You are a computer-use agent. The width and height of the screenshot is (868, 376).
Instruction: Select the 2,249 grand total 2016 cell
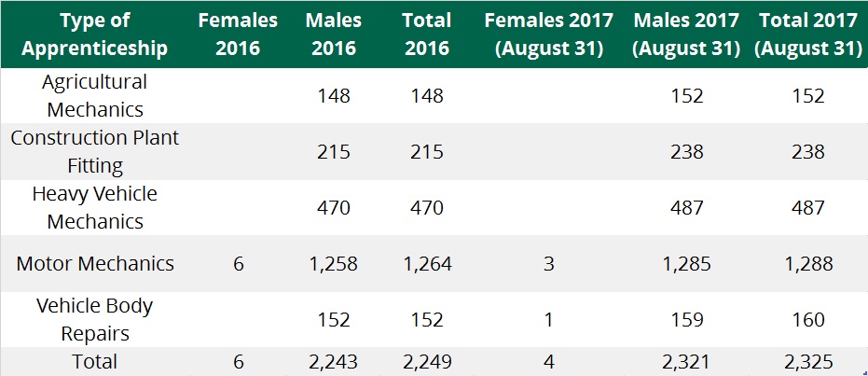pos(427,362)
